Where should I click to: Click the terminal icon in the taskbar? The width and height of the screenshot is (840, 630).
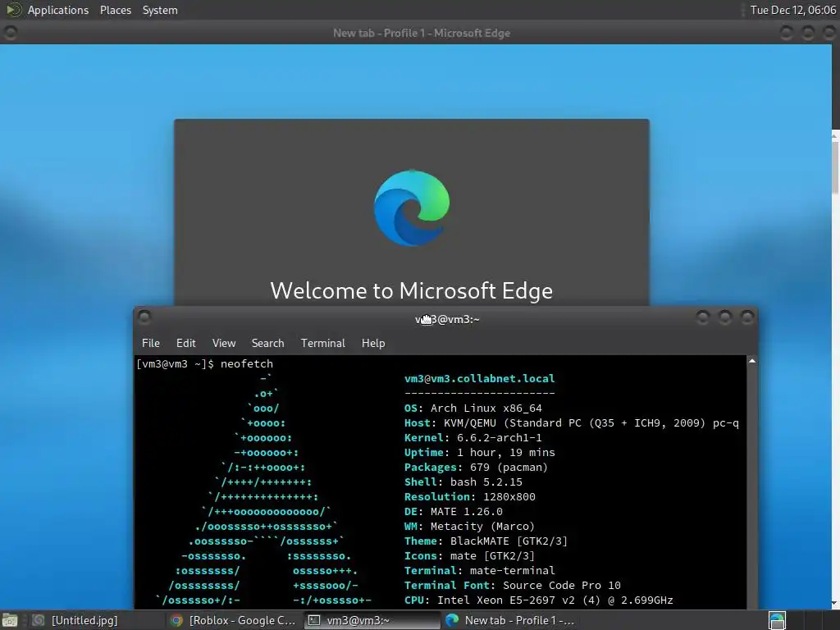(314, 620)
